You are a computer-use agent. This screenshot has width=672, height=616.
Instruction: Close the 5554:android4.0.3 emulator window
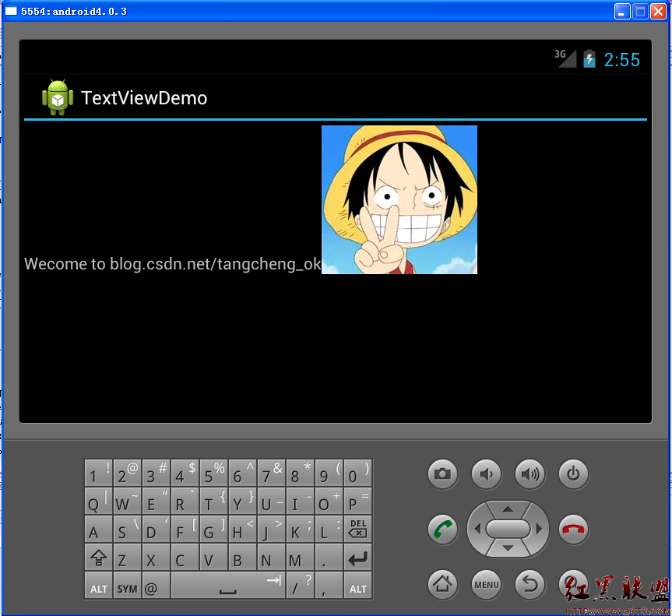click(x=658, y=11)
